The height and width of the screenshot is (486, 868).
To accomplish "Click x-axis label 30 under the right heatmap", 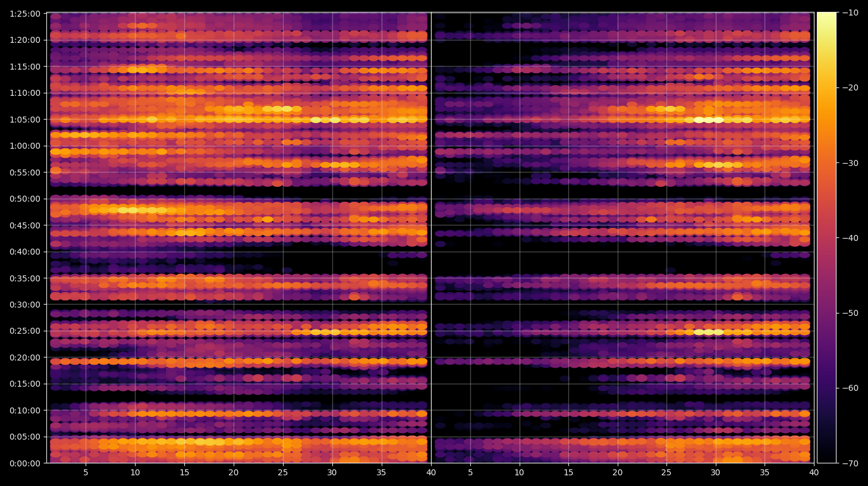I will click(716, 473).
